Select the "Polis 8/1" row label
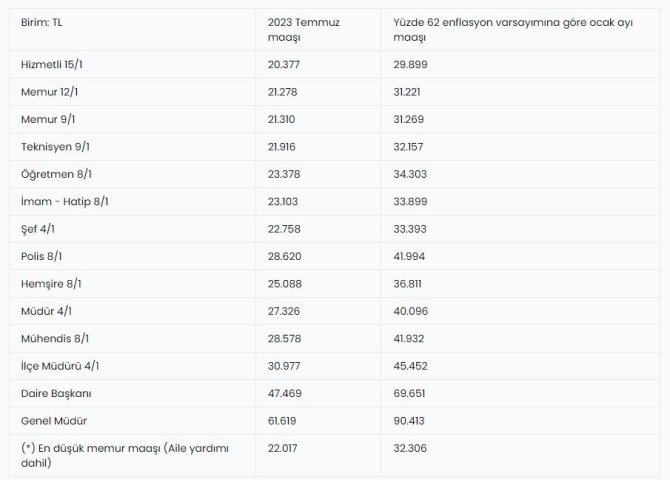Image resolution: width=670 pixels, height=480 pixels. point(43,256)
